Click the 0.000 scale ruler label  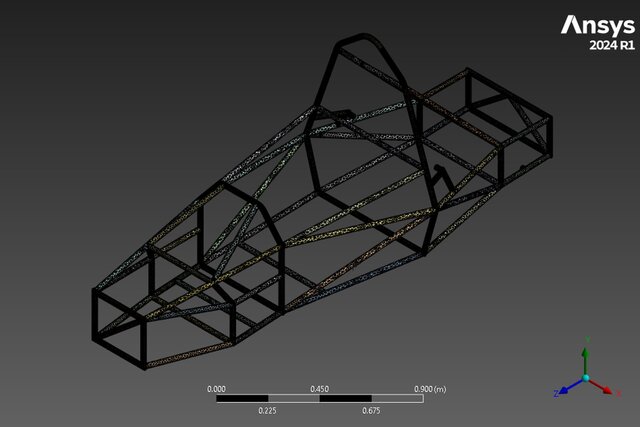pyautogui.click(x=216, y=388)
